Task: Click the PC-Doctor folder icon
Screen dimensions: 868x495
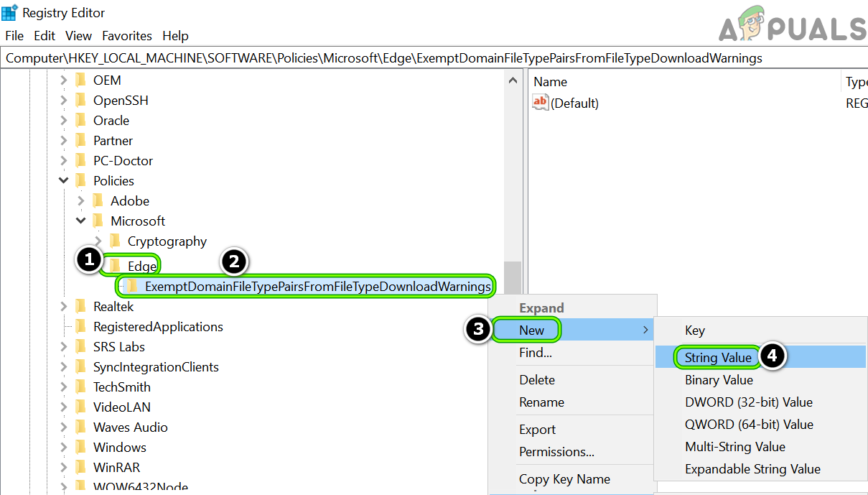Action: (x=80, y=160)
